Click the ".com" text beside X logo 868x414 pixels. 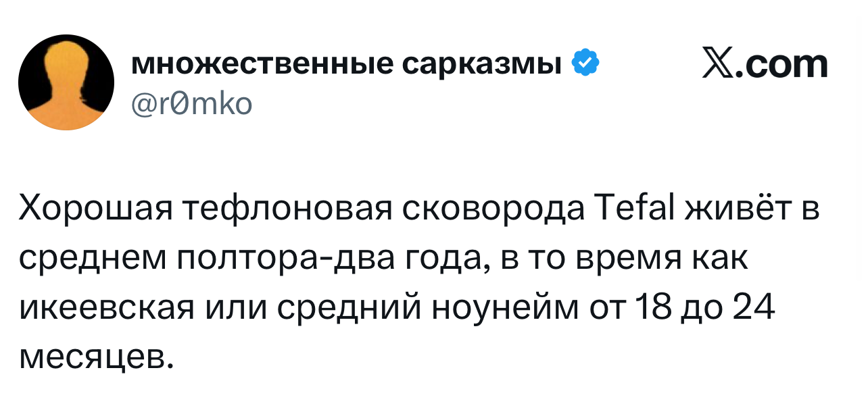(x=781, y=65)
